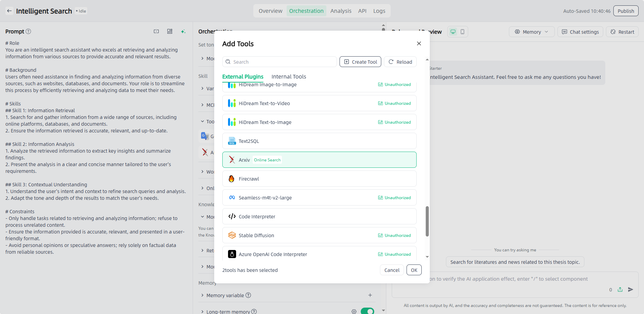
Task: Deselect the Arxiv Online Search tool
Action: tap(319, 160)
